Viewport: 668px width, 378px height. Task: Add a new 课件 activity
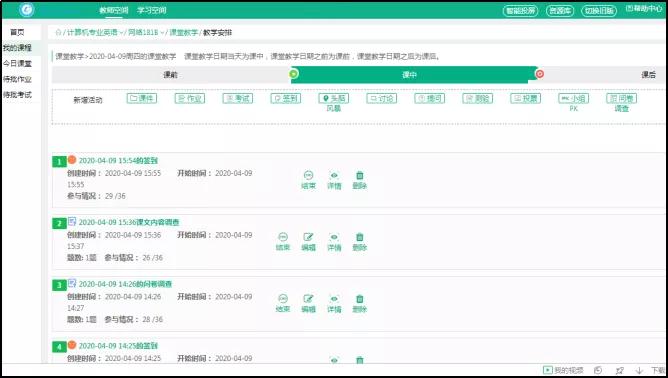tap(142, 98)
